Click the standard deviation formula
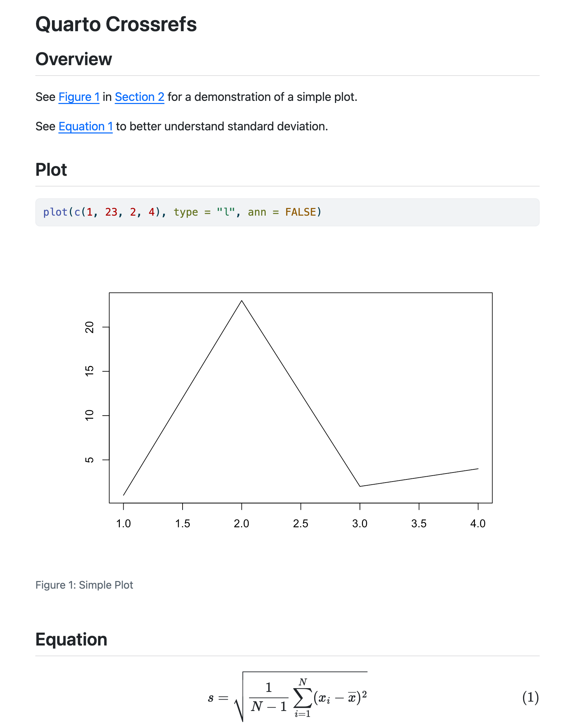 point(287,697)
